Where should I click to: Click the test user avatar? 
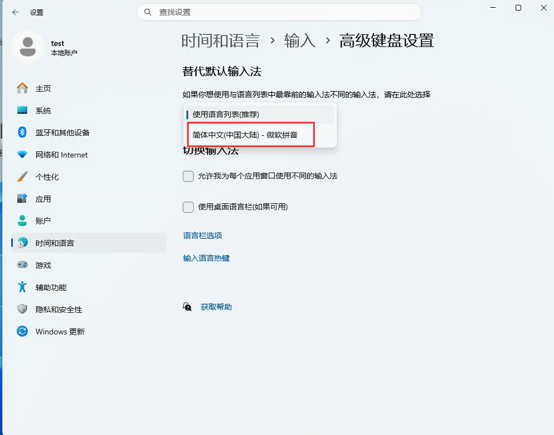pos(28,47)
